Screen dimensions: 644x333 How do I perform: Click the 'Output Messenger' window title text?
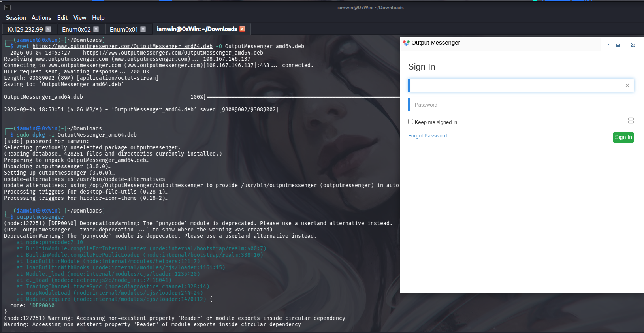[x=436, y=43]
